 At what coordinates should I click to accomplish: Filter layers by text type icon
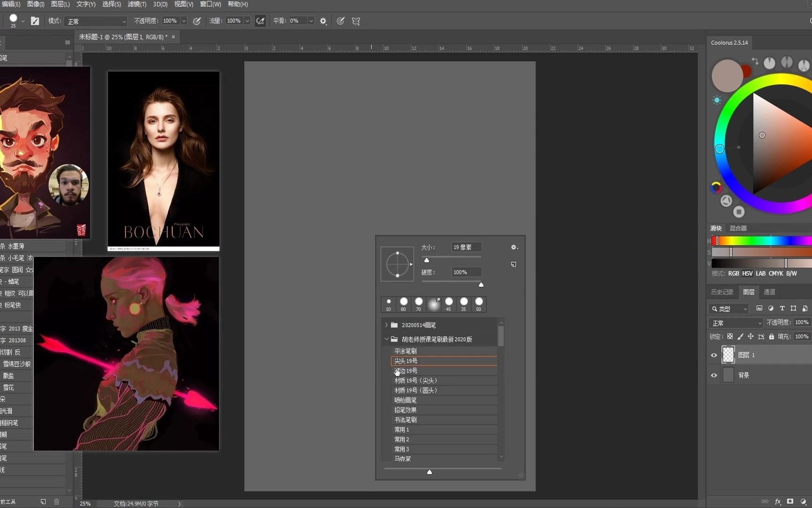(x=782, y=309)
